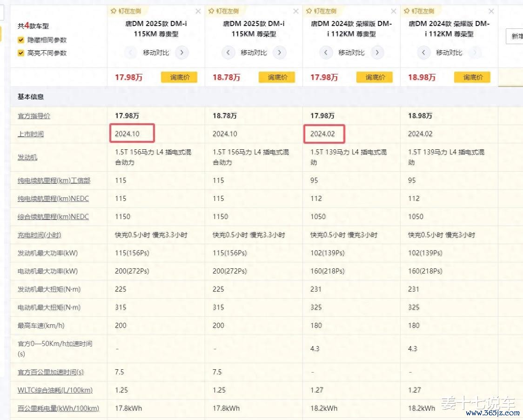Open the 唐DM 2025款 DM-i 115KM 尊贵型 title

(x=156, y=29)
